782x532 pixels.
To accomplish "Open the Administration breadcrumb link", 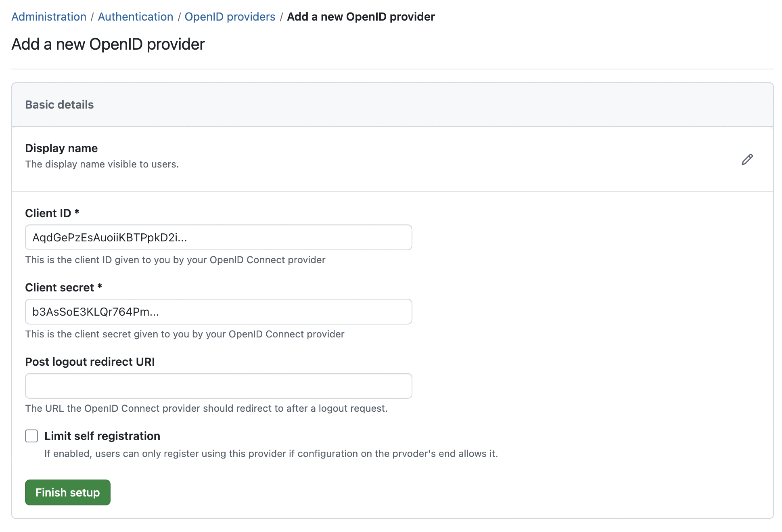I will coord(48,17).
